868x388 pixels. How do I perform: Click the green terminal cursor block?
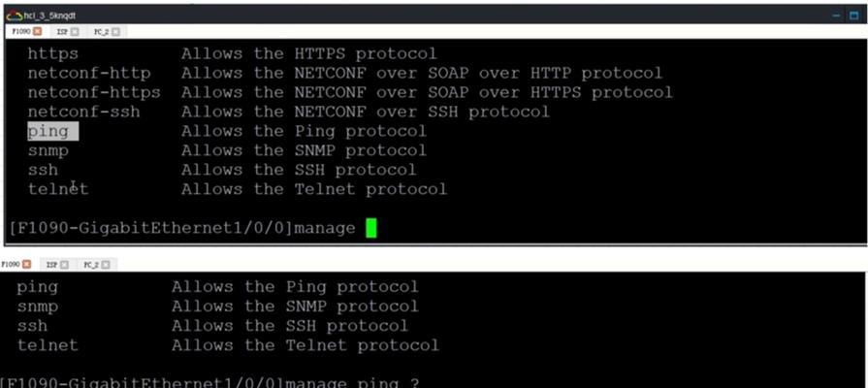pos(371,228)
